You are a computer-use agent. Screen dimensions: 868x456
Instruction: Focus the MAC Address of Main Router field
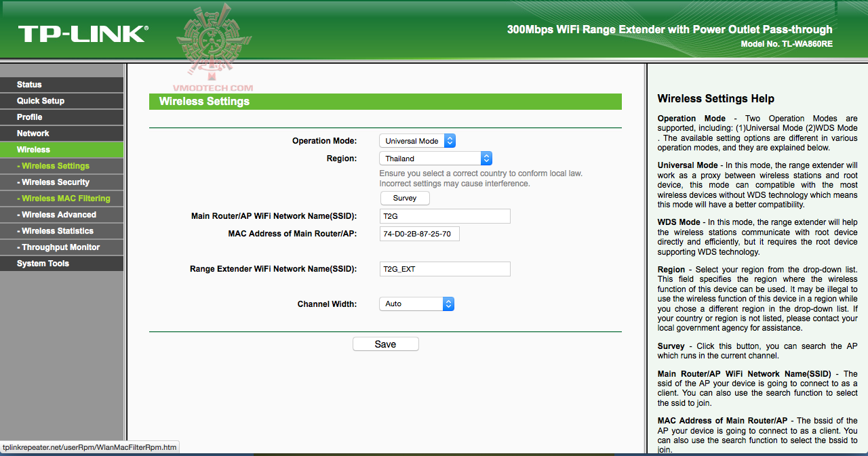420,234
